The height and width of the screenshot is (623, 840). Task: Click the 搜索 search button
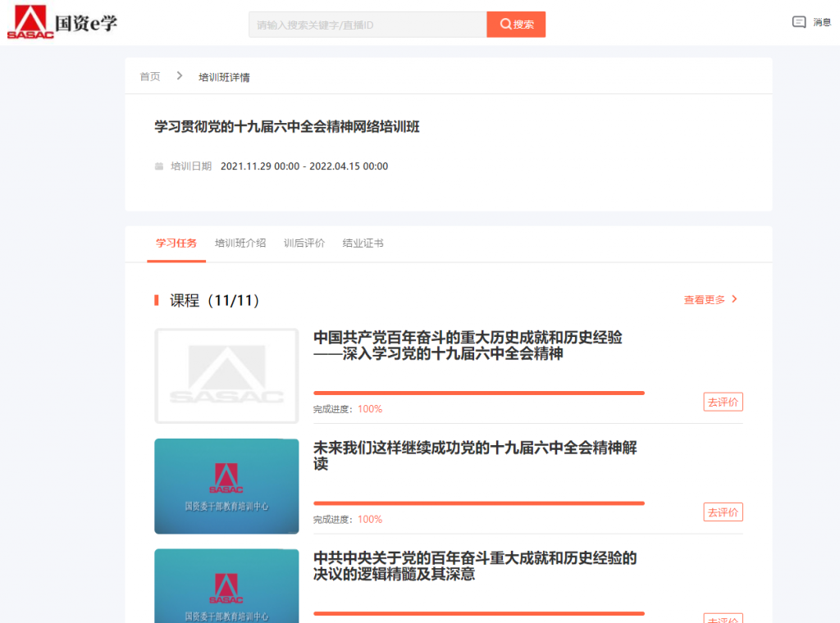[516, 25]
